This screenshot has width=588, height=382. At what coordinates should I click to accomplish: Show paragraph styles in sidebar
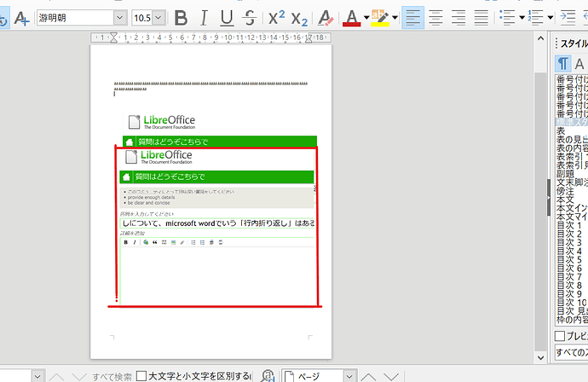(563, 64)
